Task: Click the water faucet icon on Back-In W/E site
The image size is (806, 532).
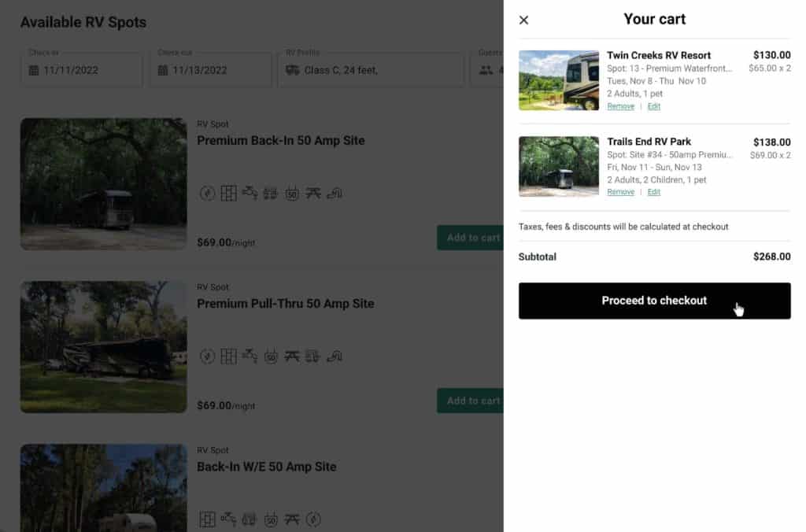Action: [x=228, y=519]
